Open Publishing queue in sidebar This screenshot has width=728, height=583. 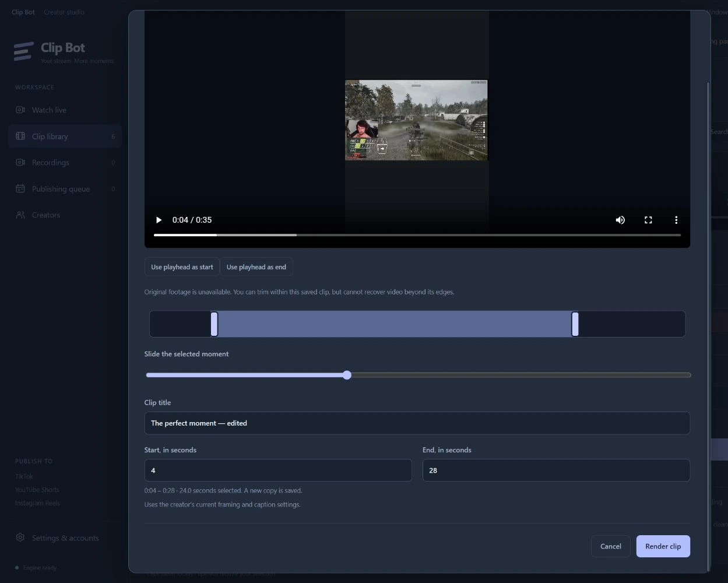(x=65, y=188)
